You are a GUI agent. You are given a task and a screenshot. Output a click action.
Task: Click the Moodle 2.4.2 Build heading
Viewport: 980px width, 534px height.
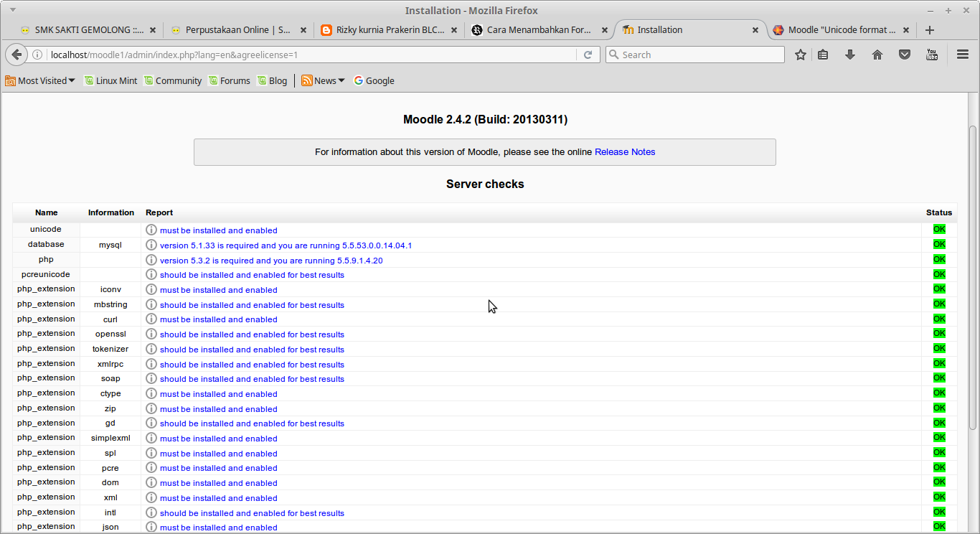pyautogui.click(x=485, y=120)
